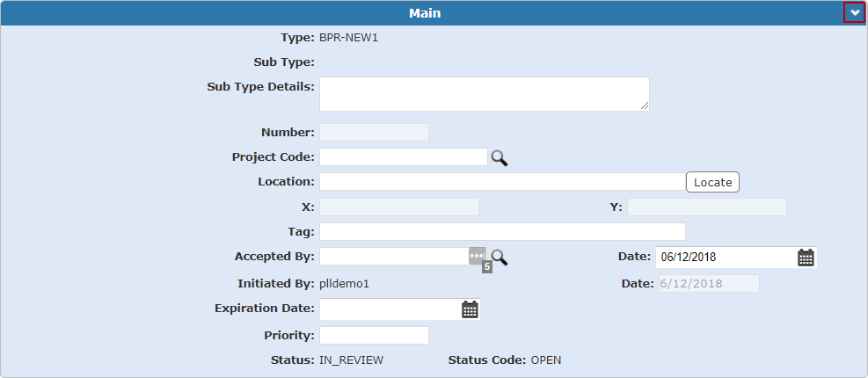Focus the Sub Type Details text area
Image resolution: width=868 pixels, height=378 pixels.
(484, 94)
